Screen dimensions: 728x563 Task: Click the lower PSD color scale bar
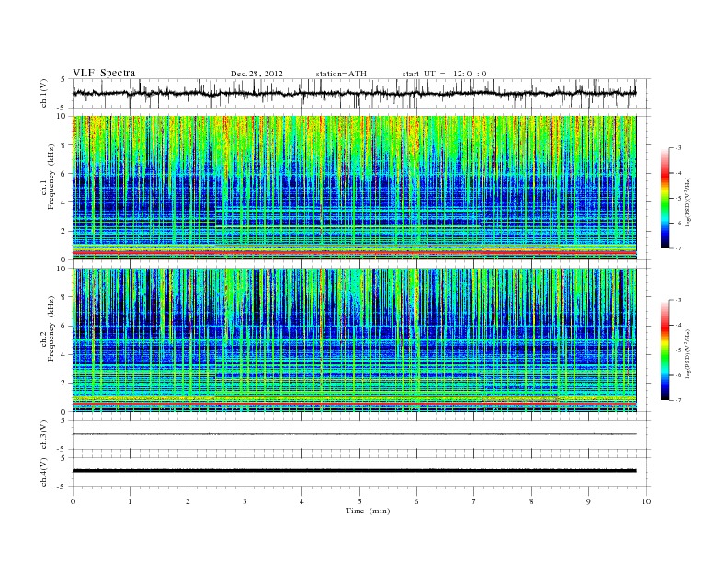point(665,350)
